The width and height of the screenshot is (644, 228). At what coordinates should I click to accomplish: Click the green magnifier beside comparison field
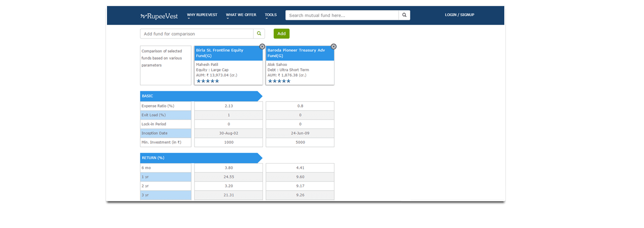coord(259,34)
